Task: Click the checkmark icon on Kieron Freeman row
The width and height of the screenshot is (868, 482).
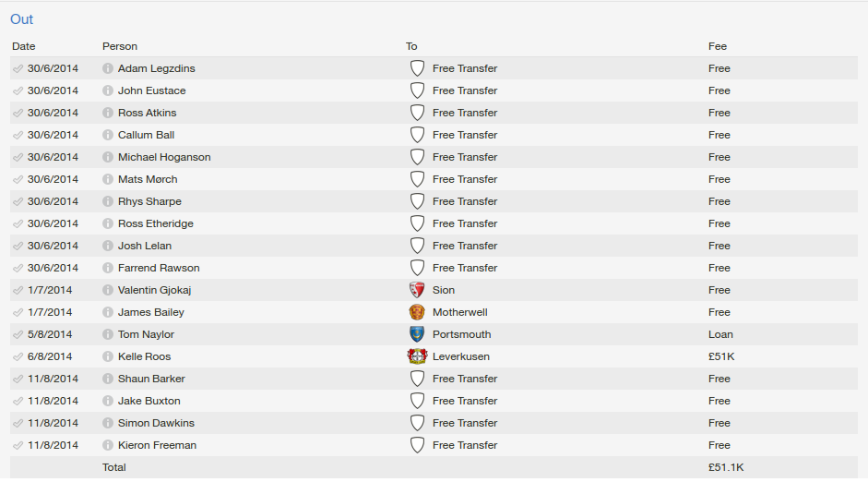Action: tap(18, 445)
